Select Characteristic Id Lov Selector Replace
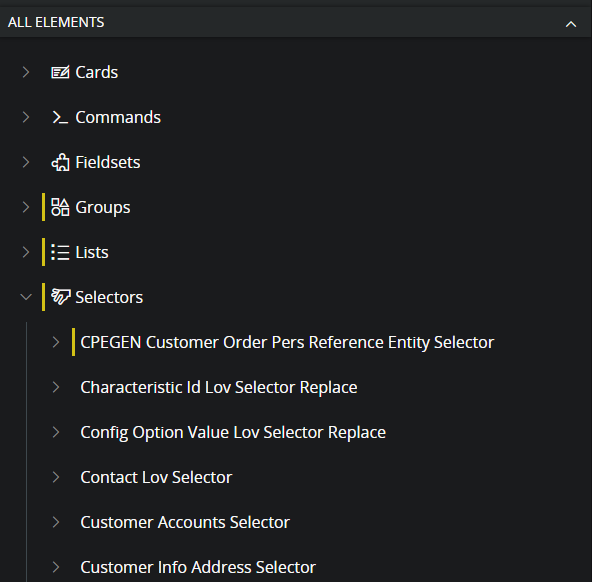The height and width of the screenshot is (582, 592). coord(219,387)
